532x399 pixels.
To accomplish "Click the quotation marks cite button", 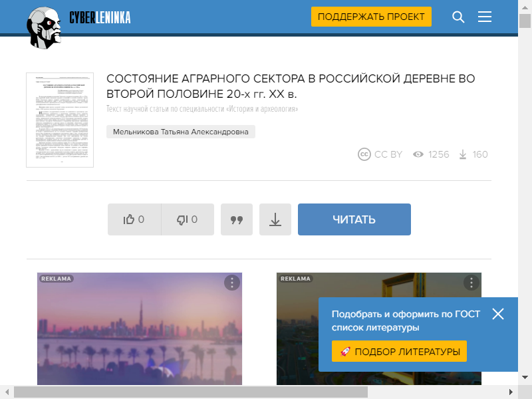I will (237, 219).
